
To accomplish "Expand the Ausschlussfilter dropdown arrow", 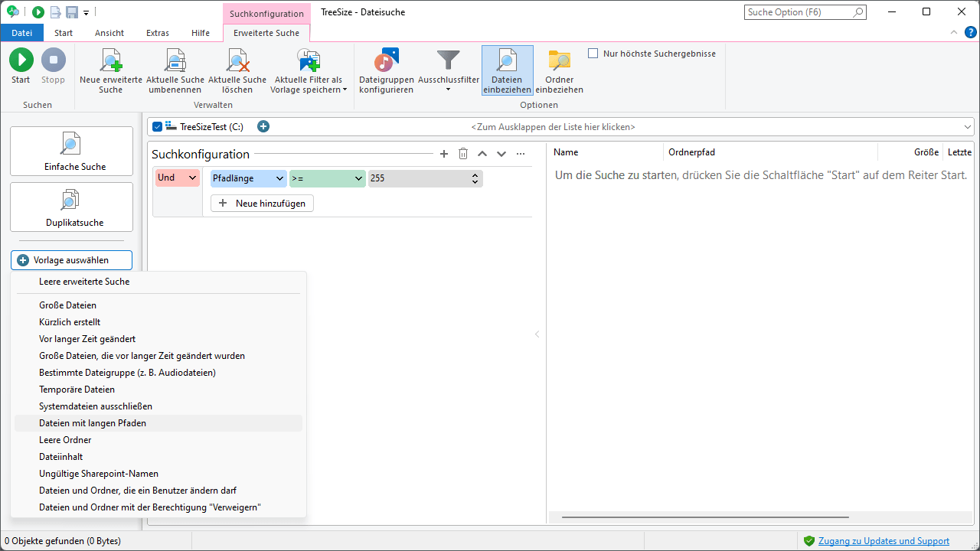I will 448,90.
